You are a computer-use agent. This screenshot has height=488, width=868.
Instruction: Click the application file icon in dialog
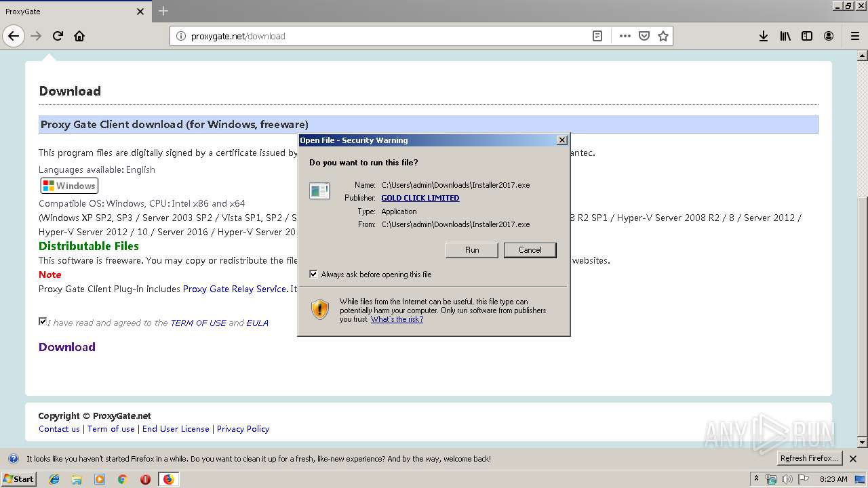click(319, 191)
